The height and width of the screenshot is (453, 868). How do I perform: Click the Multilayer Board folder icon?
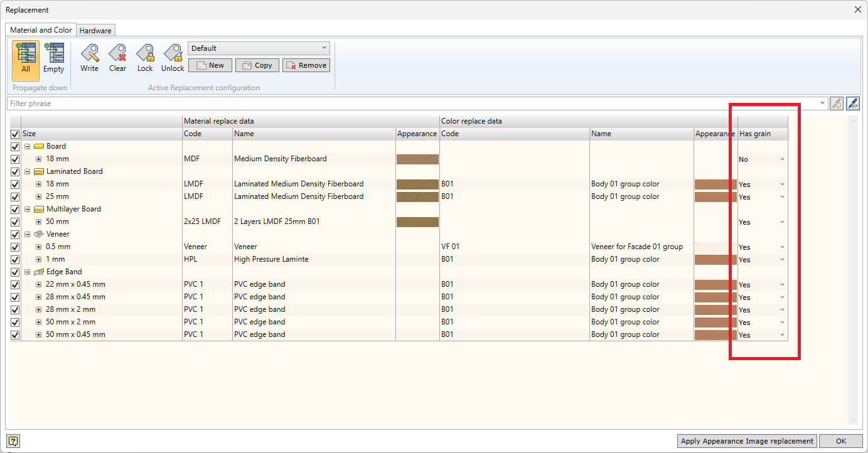39,209
